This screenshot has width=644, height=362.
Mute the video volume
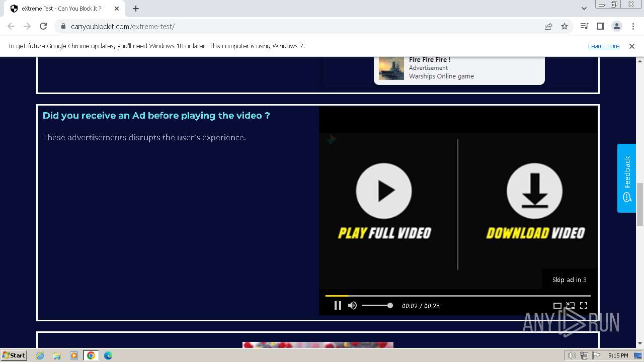(352, 305)
